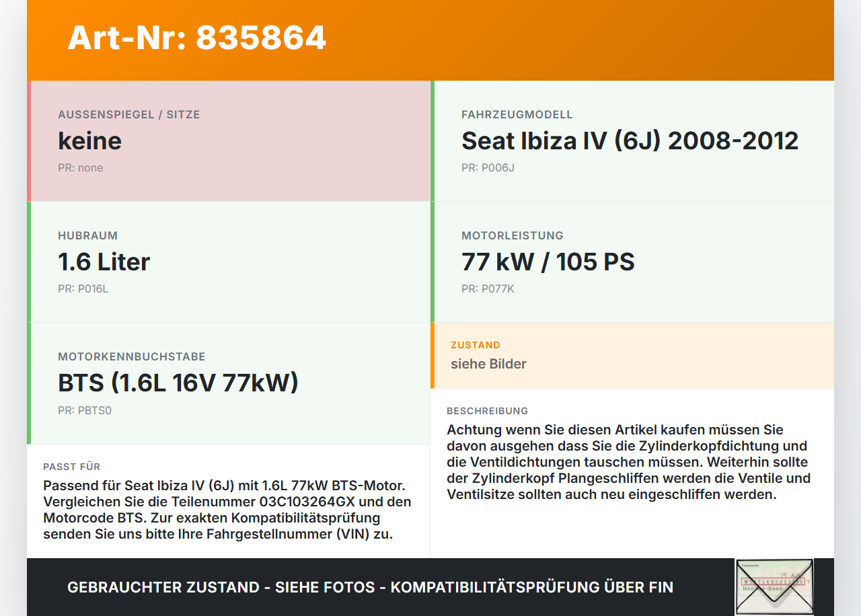Screen dimensions: 861x616
Task: Click the ZUSTAND label
Action: [x=476, y=345]
